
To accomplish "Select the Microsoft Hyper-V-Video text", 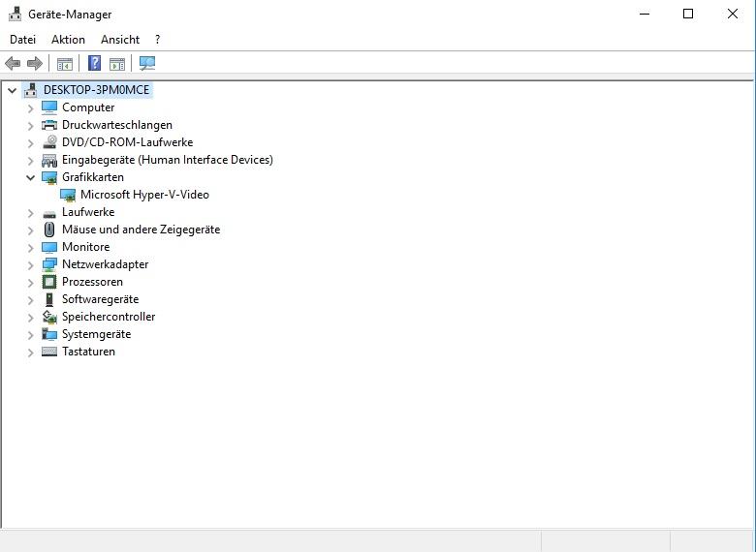I will [x=144, y=195].
